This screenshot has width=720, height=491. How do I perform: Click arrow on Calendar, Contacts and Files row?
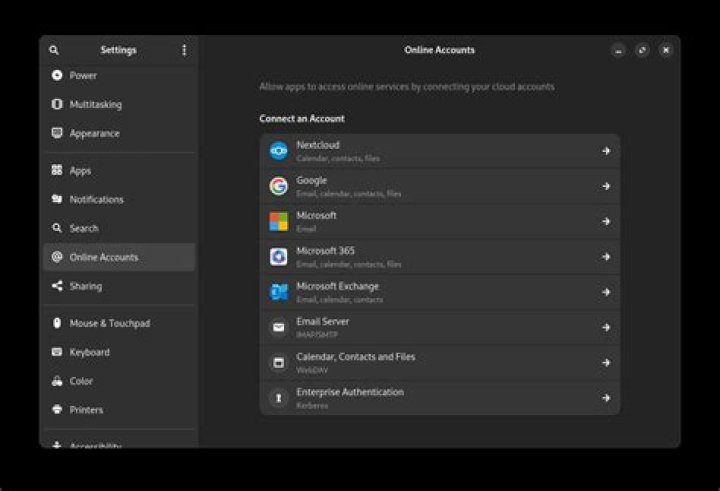point(606,362)
